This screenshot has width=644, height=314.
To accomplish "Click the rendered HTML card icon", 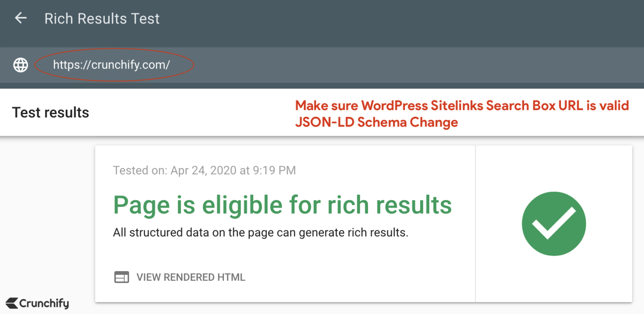I will point(121,277).
